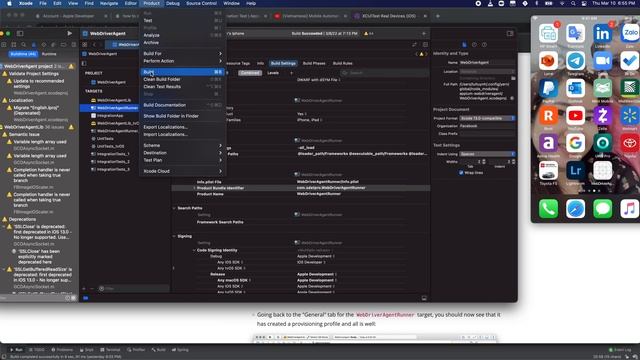Open the Find navigator magnifier icon
Screen dimensions: 640x360
(x=24, y=44)
